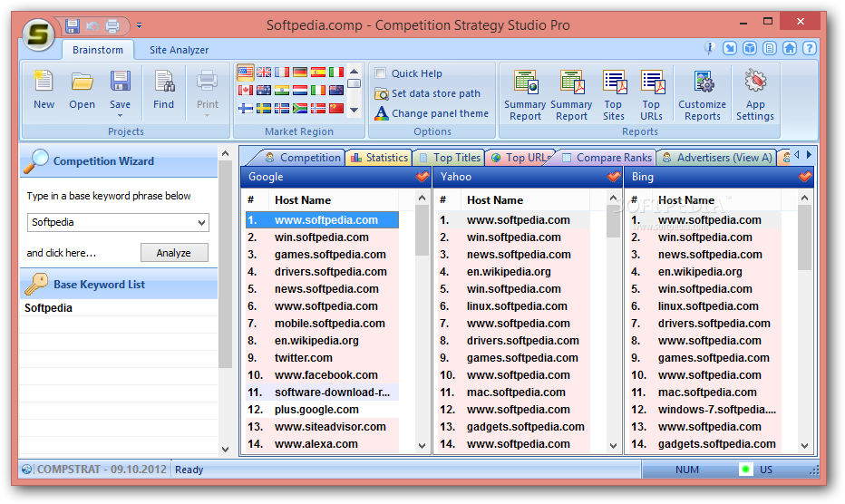Select twitter.com row in Google results
This screenshot has height=504, width=845.
coord(322,358)
